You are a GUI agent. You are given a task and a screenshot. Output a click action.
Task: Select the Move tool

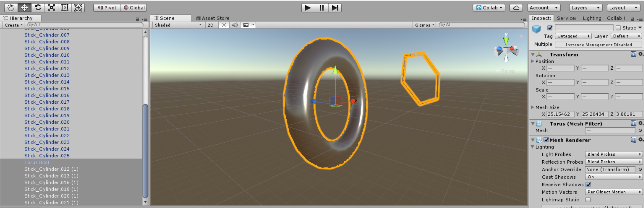point(24,8)
